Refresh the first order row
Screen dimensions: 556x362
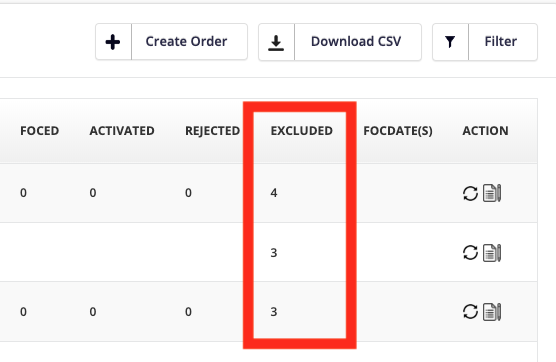point(470,194)
